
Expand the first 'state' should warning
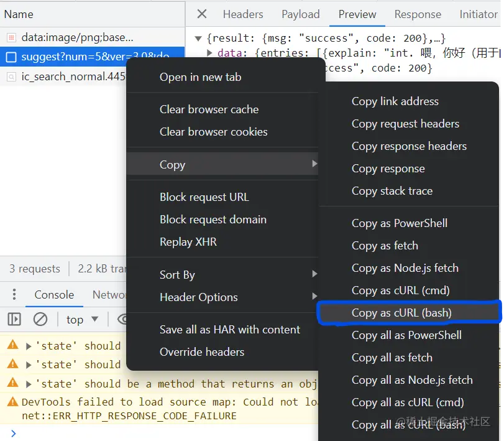(29, 346)
